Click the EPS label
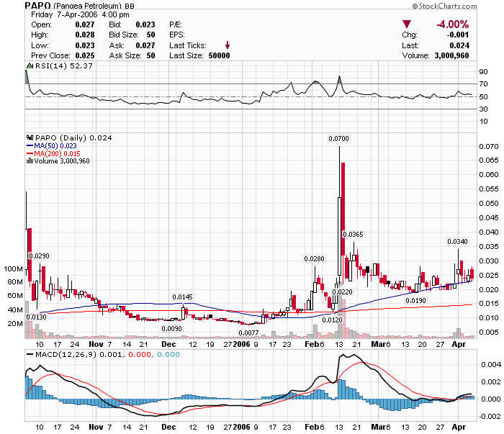The height and width of the screenshot is (434, 504). [177, 35]
